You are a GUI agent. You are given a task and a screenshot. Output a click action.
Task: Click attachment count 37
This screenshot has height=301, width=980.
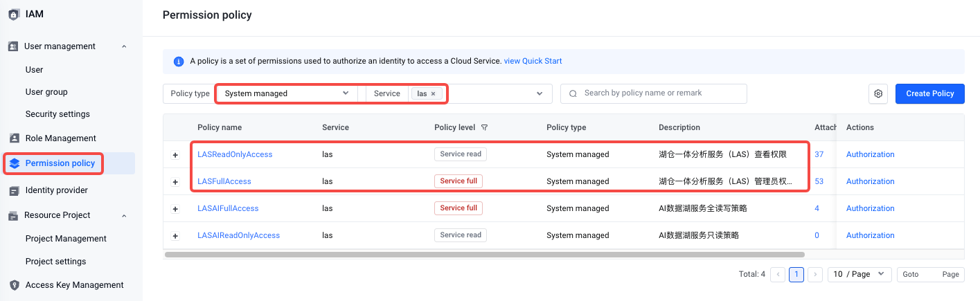tap(819, 154)
